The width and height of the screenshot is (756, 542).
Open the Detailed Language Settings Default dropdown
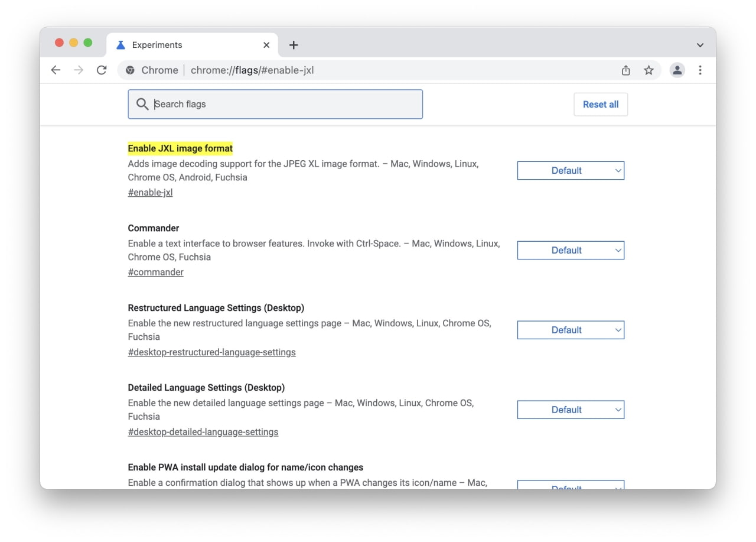(571, 410)
